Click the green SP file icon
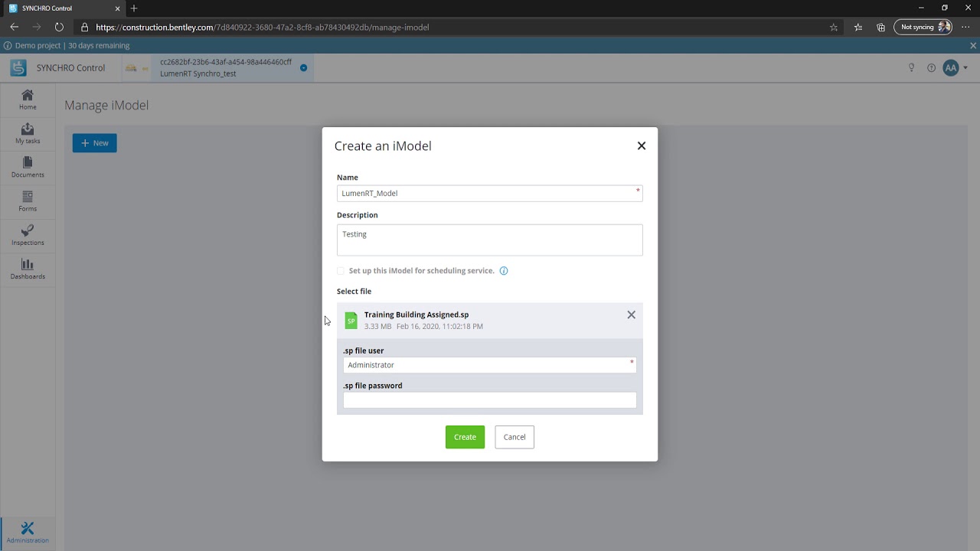 click(351, 321)
